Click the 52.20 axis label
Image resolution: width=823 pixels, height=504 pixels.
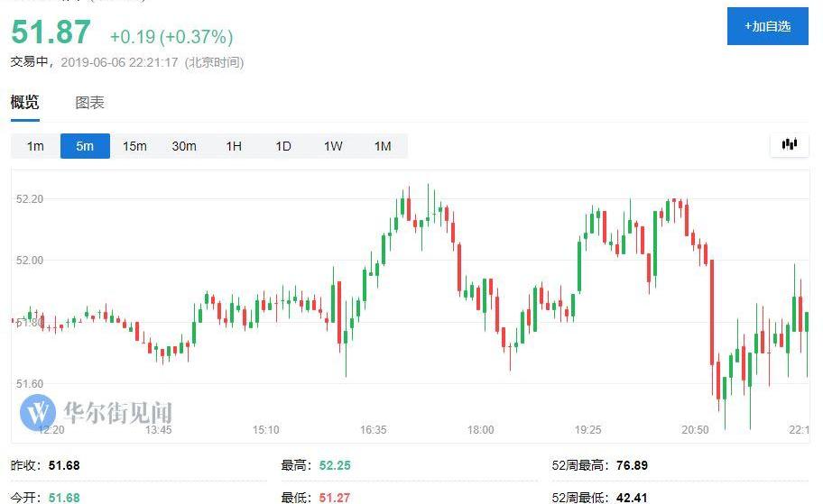(30, 198)
